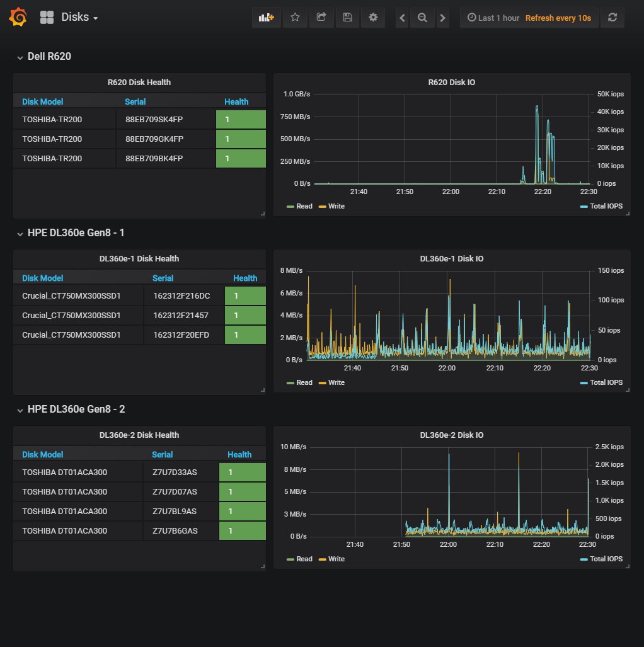Add a new panel to the dashboard
The width and height of the screenshot is (644, 647).
267,18
